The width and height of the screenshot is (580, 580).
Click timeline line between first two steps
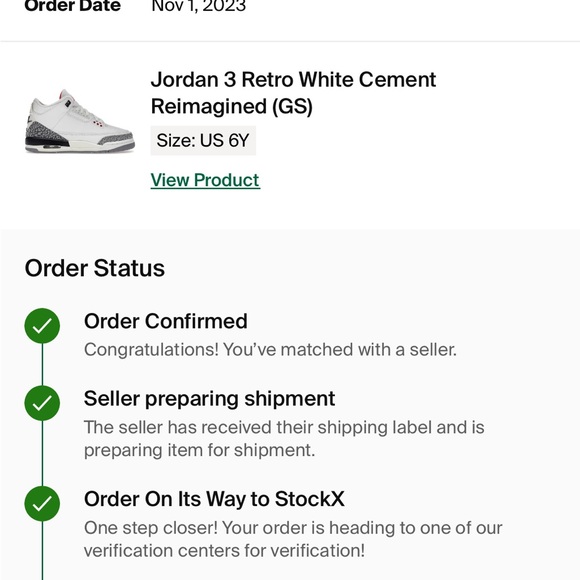click(42, 364)
